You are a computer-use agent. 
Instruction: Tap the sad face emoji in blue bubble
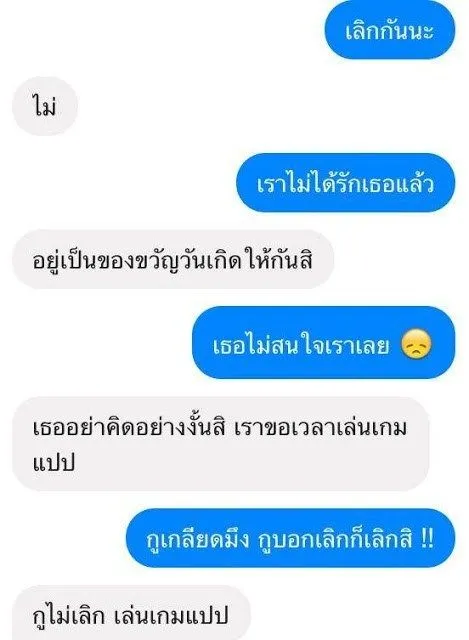(416, 344)
